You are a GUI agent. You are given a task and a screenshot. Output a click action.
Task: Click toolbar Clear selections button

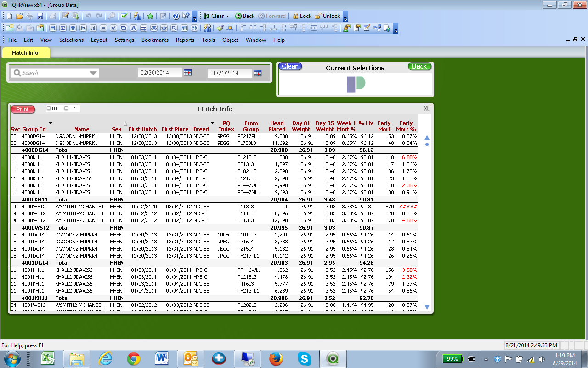pos(214,16)
